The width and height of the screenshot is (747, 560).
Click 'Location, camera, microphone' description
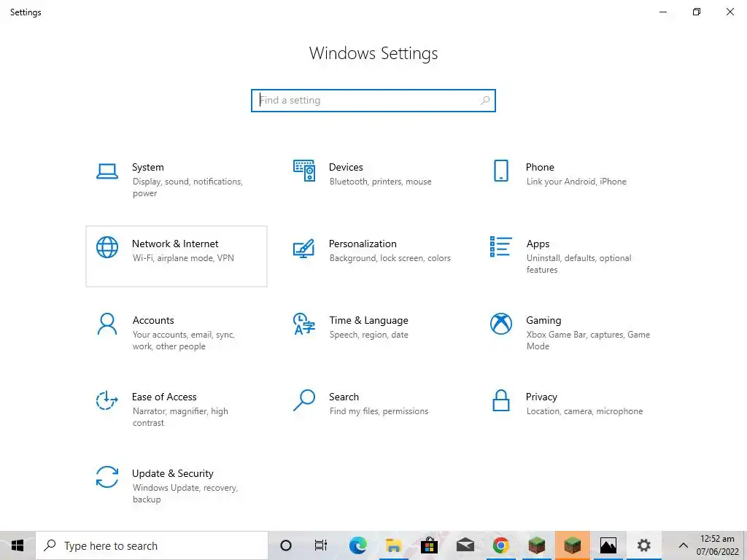[584, 411]
